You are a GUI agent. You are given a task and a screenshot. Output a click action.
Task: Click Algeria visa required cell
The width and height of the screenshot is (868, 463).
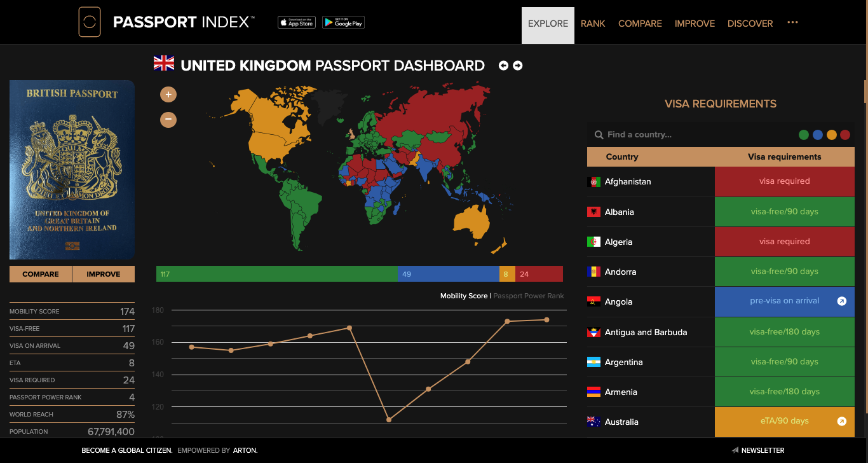click(x=785, y=242)
